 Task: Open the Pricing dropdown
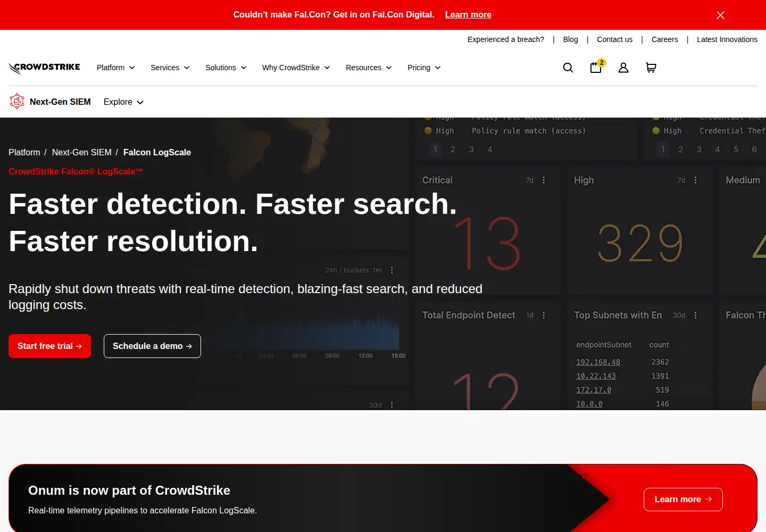pos(424,68)
